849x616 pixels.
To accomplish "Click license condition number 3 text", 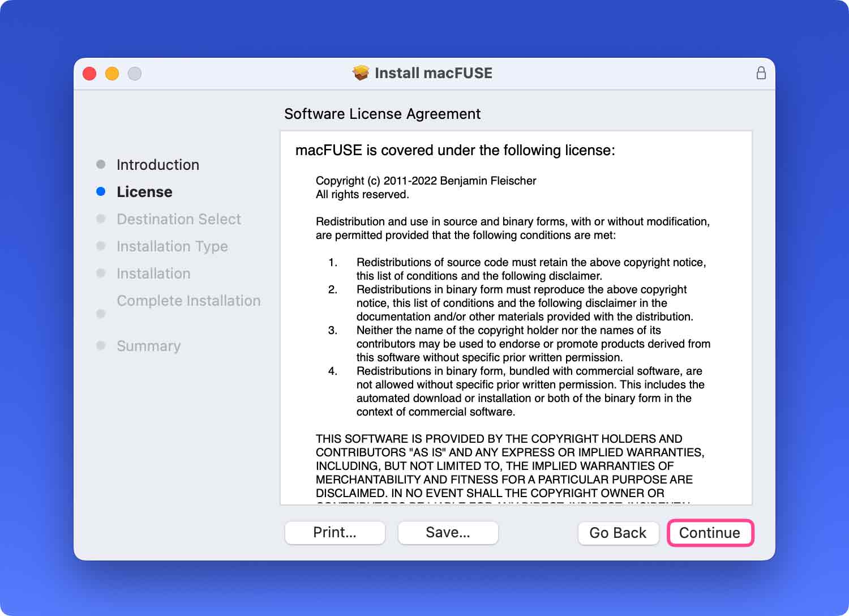I will 533,344.
